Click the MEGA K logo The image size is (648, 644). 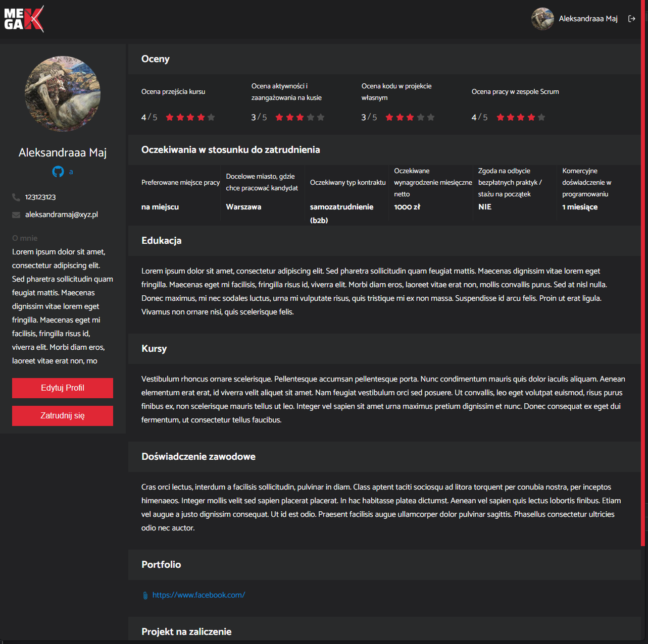(x=23, y=19)
